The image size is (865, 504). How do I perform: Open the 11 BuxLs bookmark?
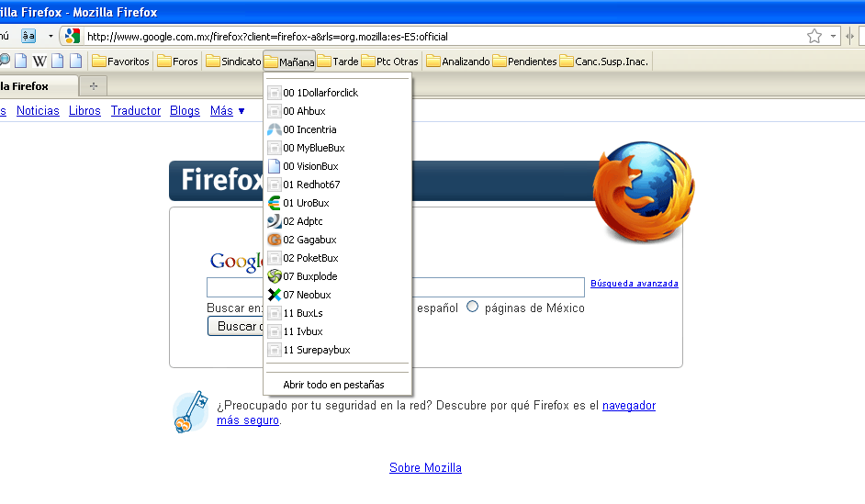tap(338, 313)
